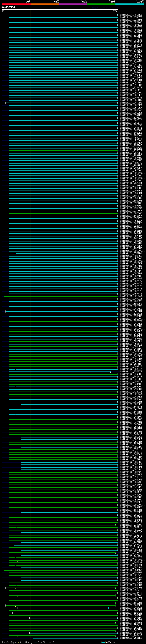The image size is (146, 644).
Task: Click the UniRef100_A8IVK1 hit label
Action: point(131,15)
